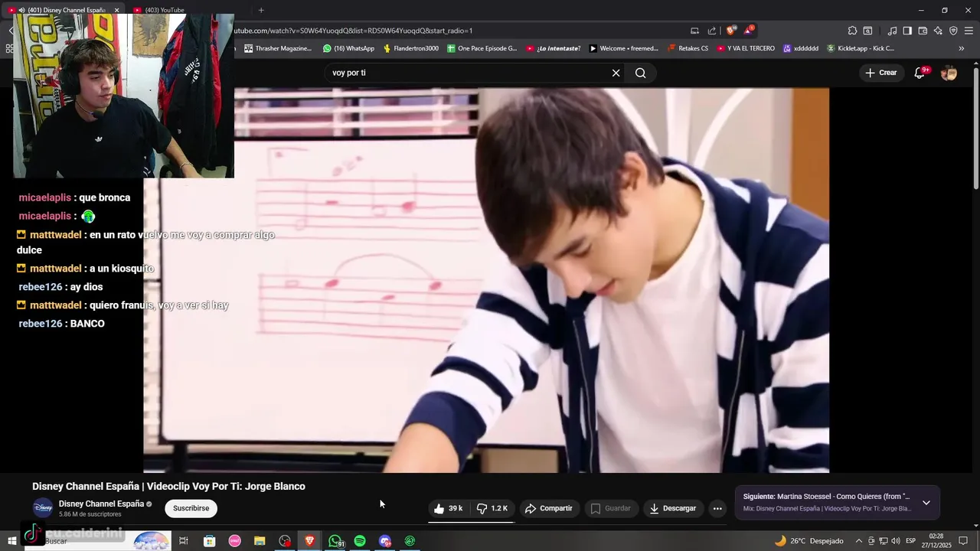Open the tab search icon in toolbar
Screen dimensions: 980x551
point(867,31)
